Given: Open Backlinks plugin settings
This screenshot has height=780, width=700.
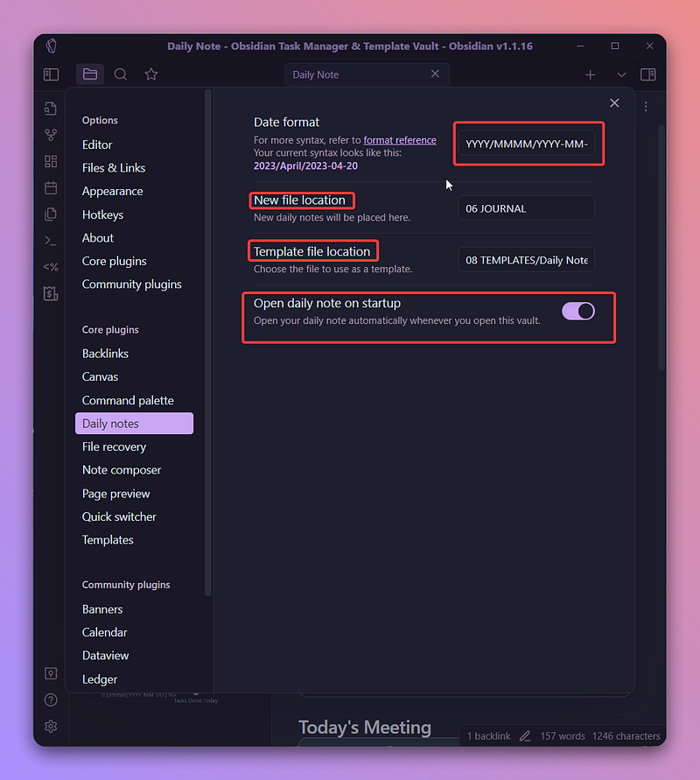Looking at the screenshot, I should pos(105,354).
